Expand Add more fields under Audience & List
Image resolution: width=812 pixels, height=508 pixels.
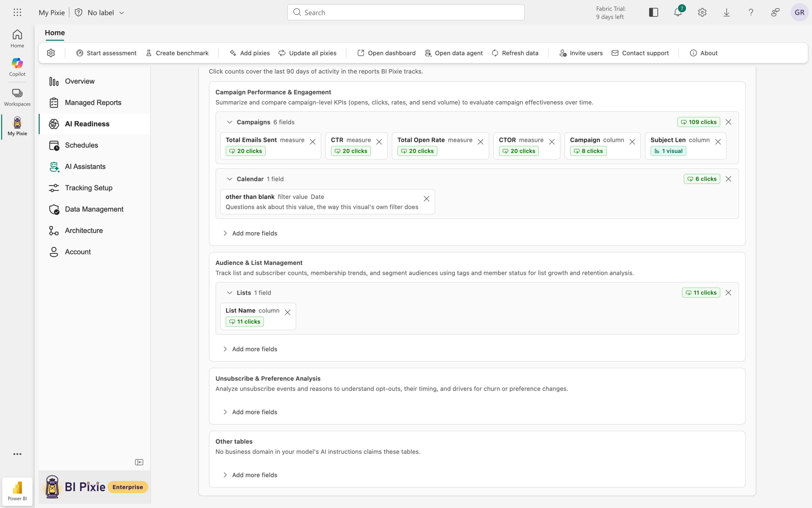pos(250,349)
